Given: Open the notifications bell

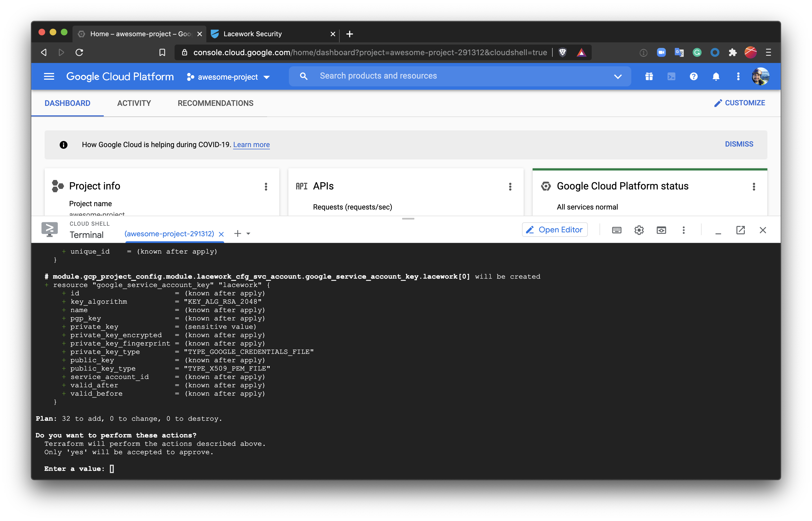Looking at the screenshot, I should [716, 76].
